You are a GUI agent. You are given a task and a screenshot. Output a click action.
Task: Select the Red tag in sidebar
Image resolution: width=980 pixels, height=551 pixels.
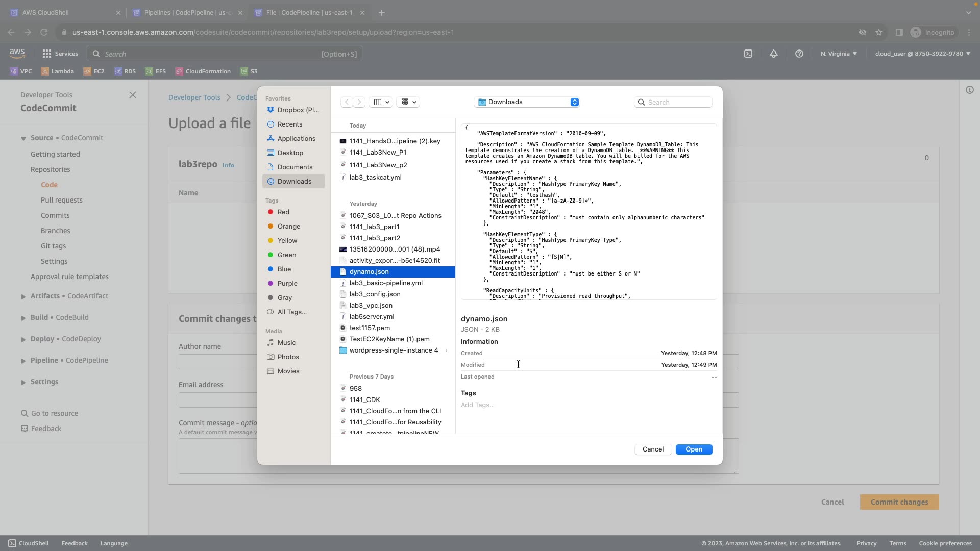283,212
